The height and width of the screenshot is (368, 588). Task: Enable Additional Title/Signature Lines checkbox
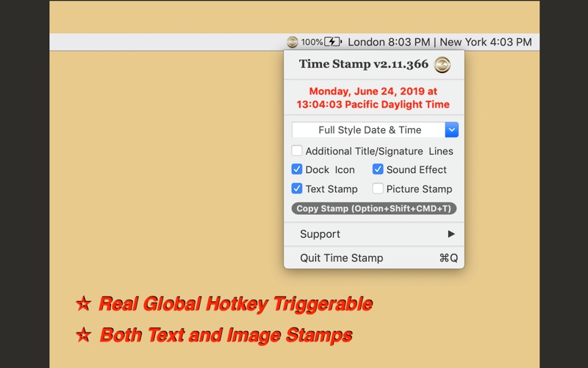pyautogui.click(x=297, y=151)
